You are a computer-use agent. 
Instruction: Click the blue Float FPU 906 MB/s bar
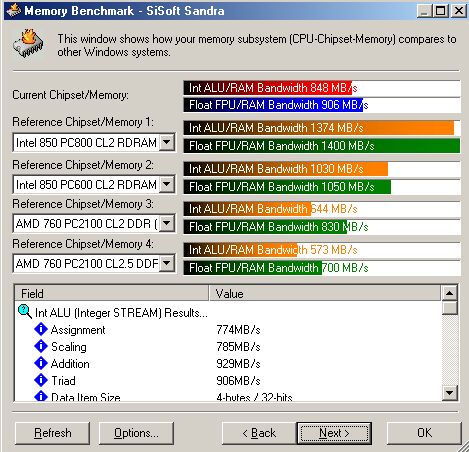tap(273, 105)
